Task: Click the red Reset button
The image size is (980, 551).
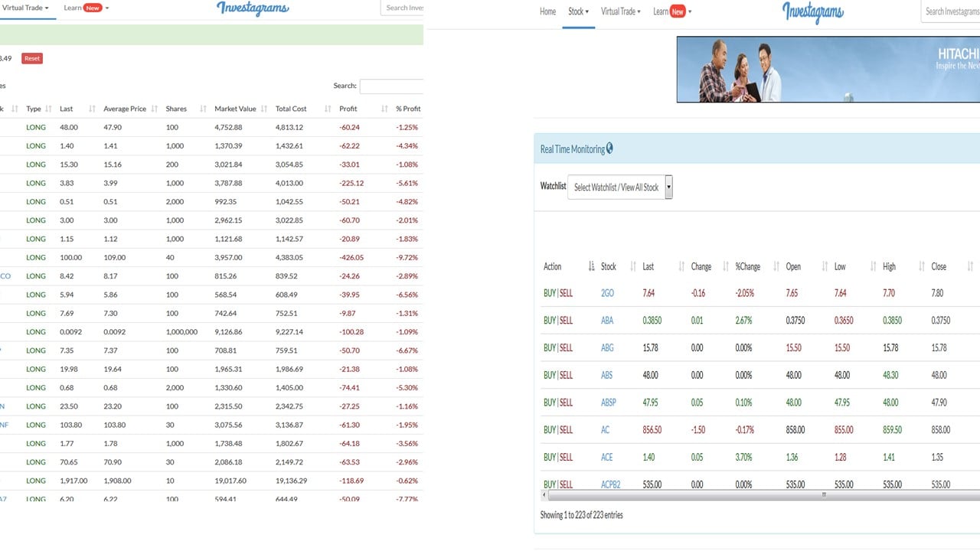Action: (31, 57)
